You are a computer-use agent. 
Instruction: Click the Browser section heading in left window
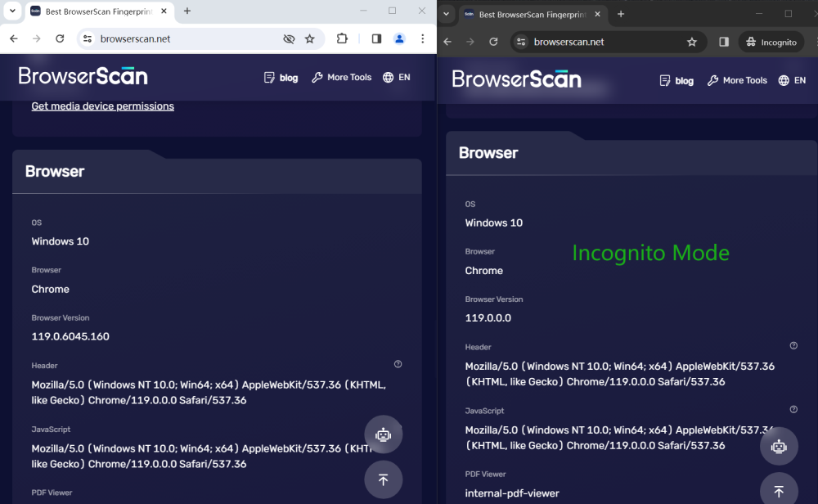tap(55, 171)
